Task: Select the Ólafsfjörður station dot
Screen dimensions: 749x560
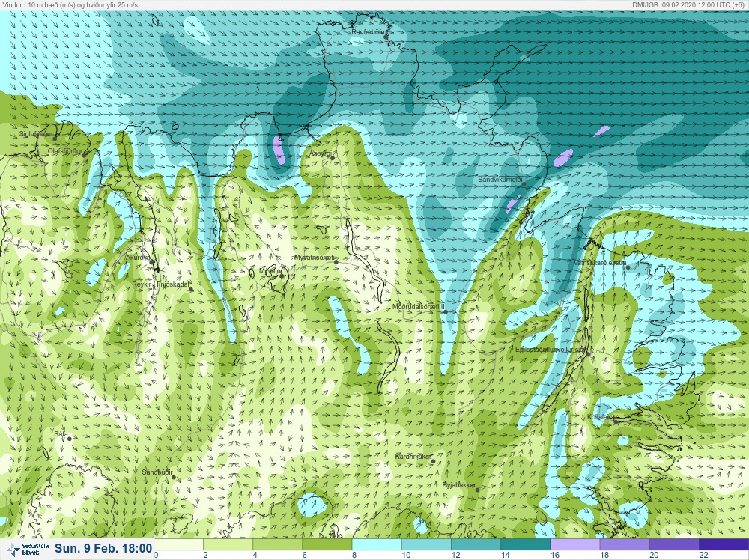Action: pos(84,155)
